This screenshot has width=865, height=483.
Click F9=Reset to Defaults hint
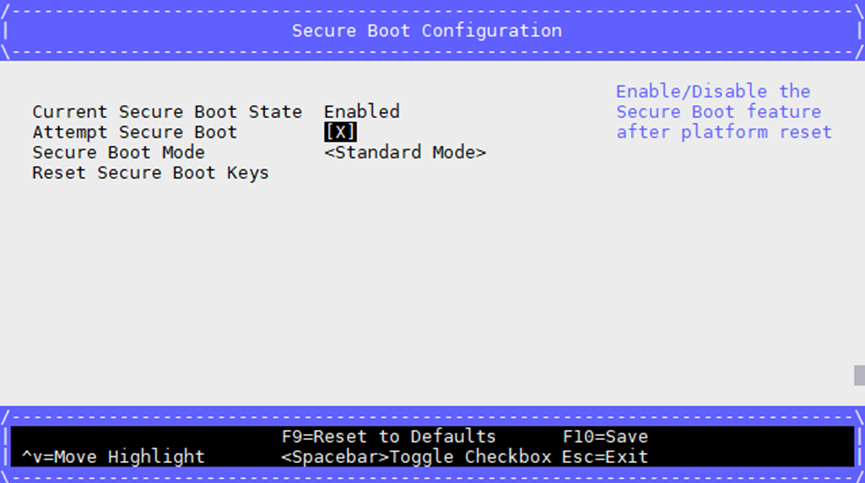[x=389, y=437]
